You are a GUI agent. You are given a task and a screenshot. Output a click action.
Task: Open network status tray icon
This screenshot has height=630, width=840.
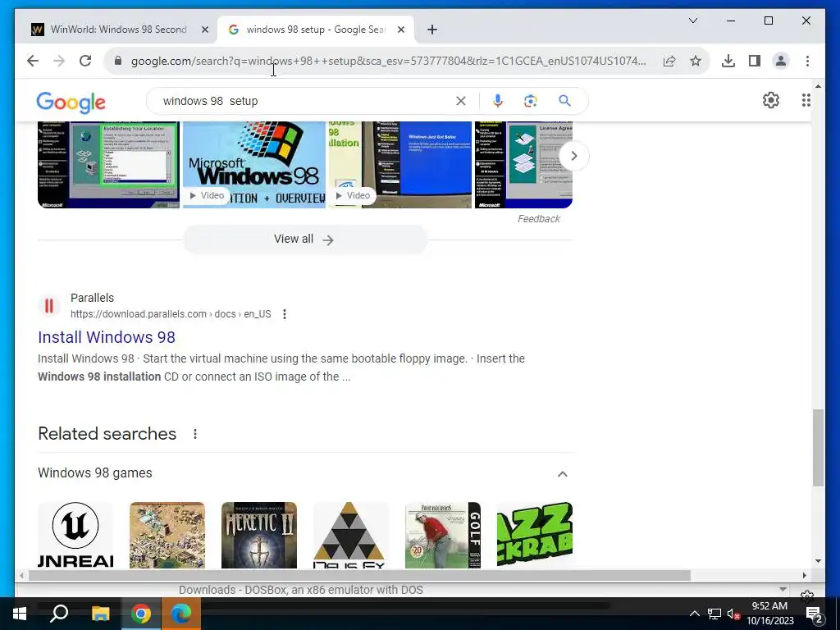(x=714, y=614)
